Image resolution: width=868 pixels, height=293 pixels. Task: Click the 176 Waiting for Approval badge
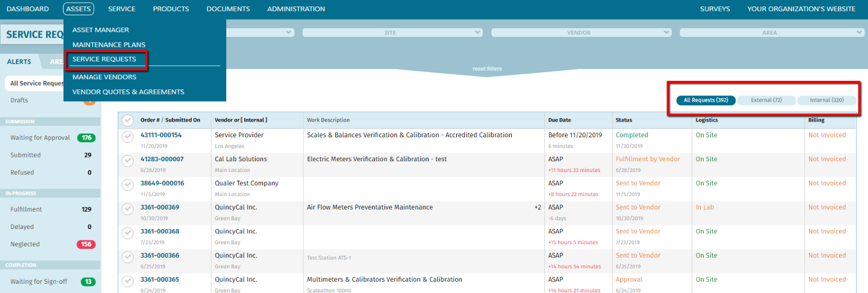[x=86, y=138]
